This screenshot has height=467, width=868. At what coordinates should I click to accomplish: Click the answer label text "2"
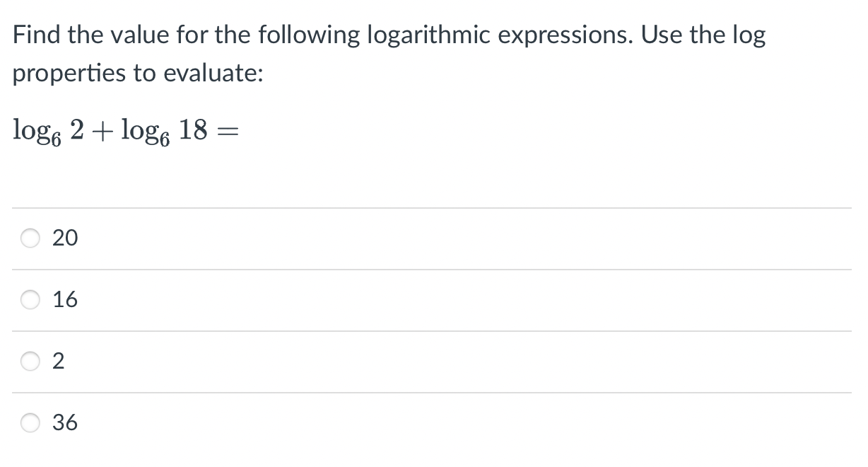[x=59, y=362]
